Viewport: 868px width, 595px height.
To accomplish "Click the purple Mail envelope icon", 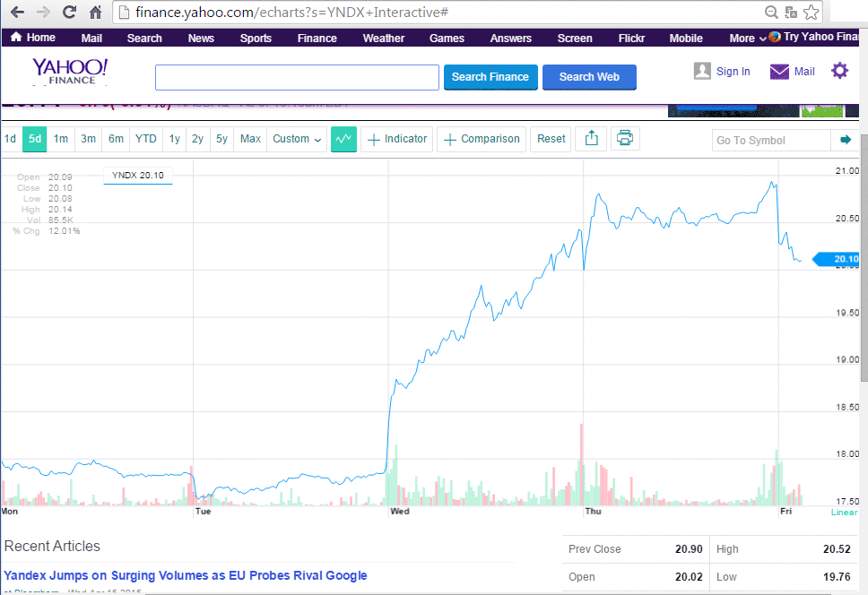I will click(x=779, y=72).
